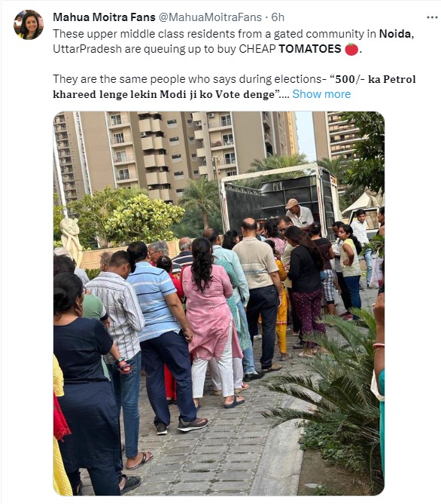Click the 6h tweet timestamp
The image size is (441, 504).
278,17
